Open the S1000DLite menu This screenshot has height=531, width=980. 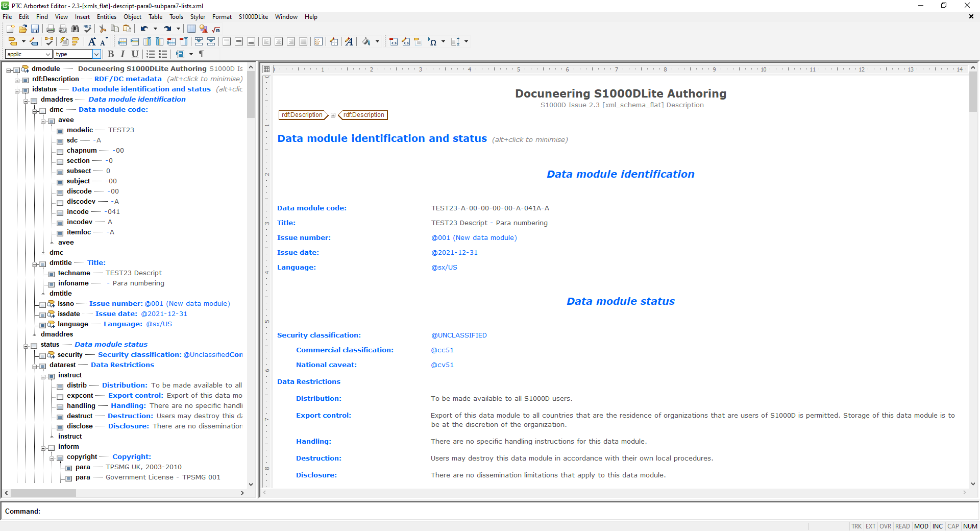tap(253, 17)
